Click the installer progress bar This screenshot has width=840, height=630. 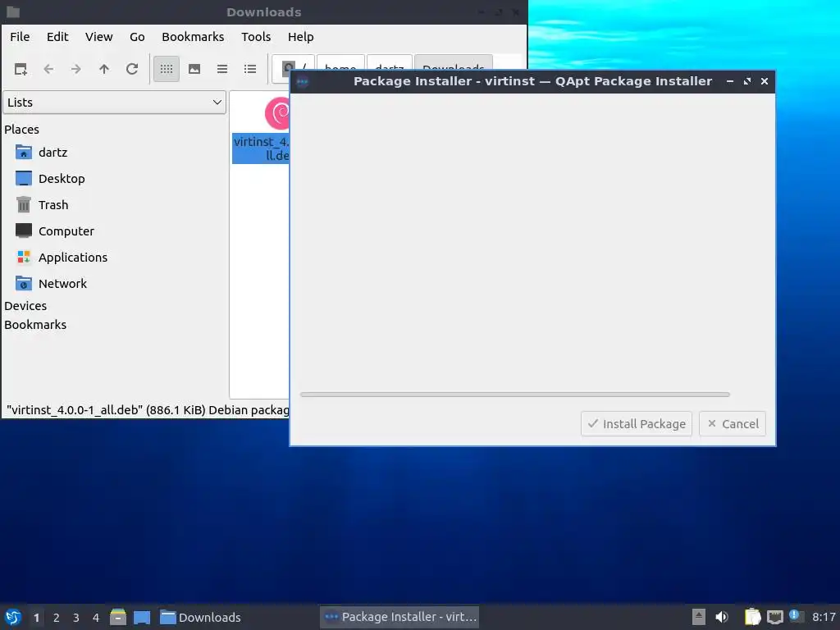tap(515, 395)
